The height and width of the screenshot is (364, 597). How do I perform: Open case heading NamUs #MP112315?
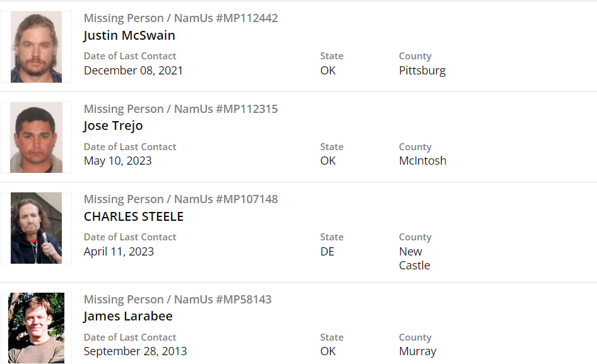[x=180, y=109]
